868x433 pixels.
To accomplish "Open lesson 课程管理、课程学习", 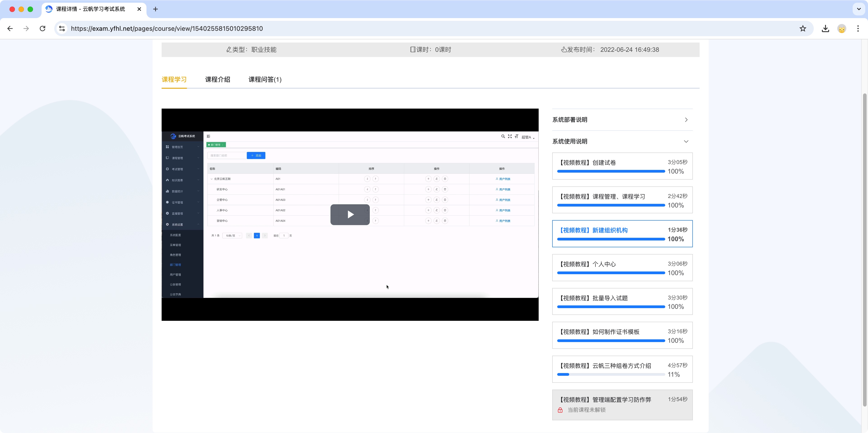I will 622,200.
